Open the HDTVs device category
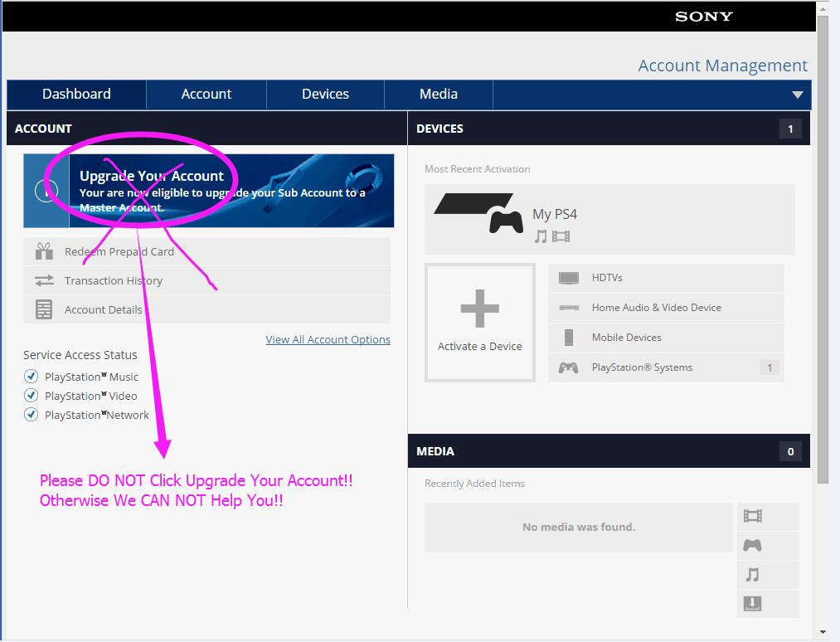 click(x=666, y=278)
